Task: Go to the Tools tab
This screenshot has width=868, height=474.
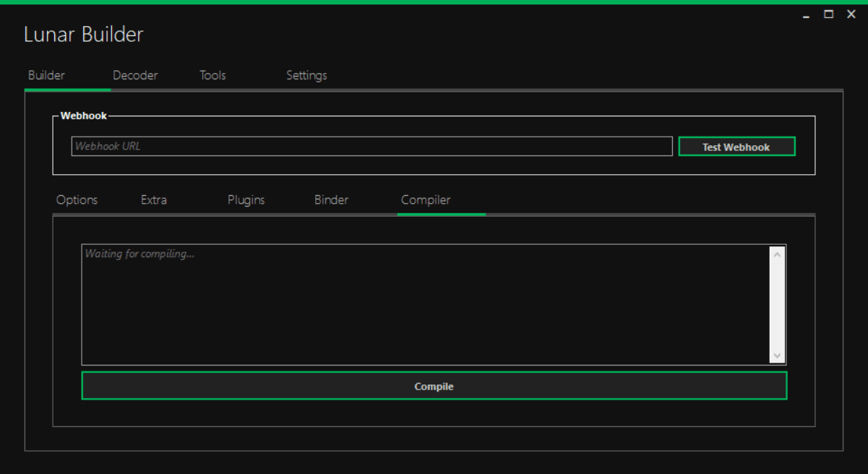Action: [x=212, y=75]
